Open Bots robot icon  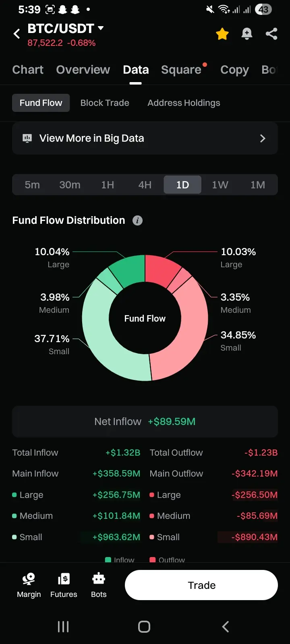[x=99, y=580]
